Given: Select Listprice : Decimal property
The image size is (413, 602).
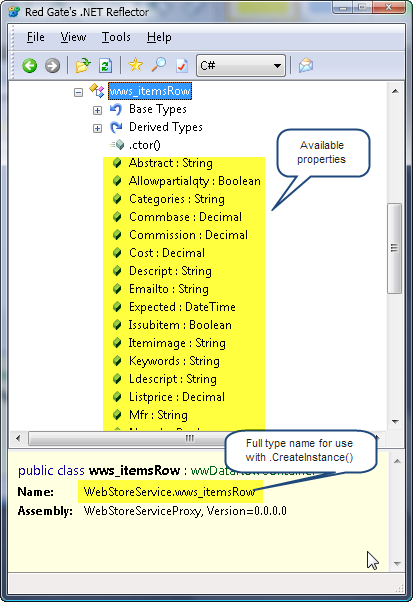Looking at the screenshot, I should click(x=177, y=397).
